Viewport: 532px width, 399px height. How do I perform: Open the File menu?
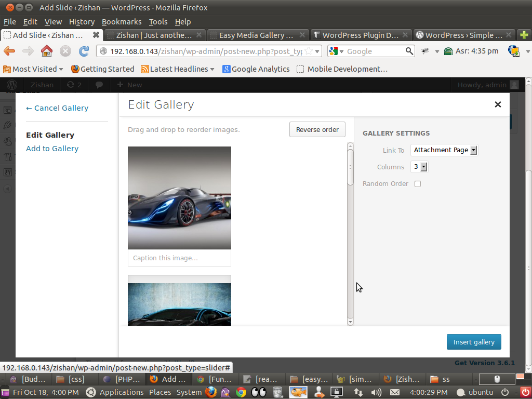click(10, 22)
